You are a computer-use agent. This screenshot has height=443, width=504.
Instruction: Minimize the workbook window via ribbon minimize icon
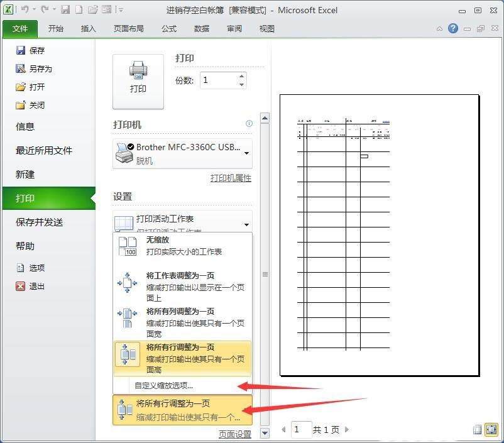[x=467, y=29]
